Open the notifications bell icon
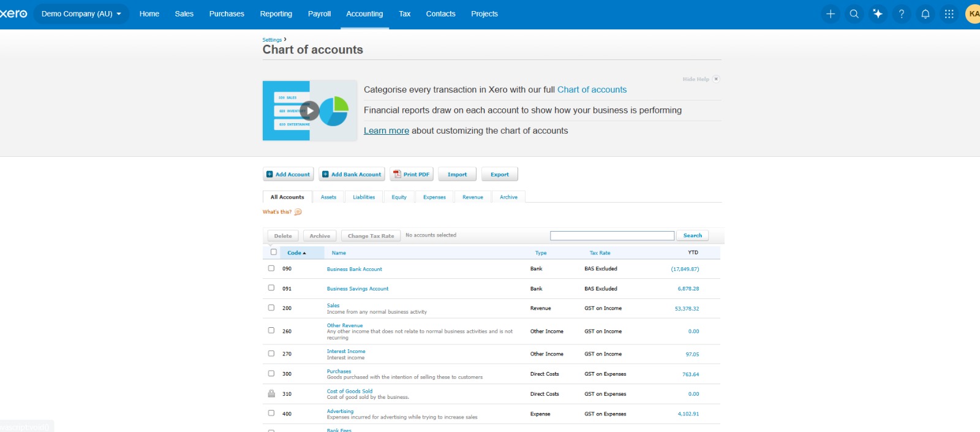Image resolution: width=980 pixels, height=432 pixels. (925, 13)
